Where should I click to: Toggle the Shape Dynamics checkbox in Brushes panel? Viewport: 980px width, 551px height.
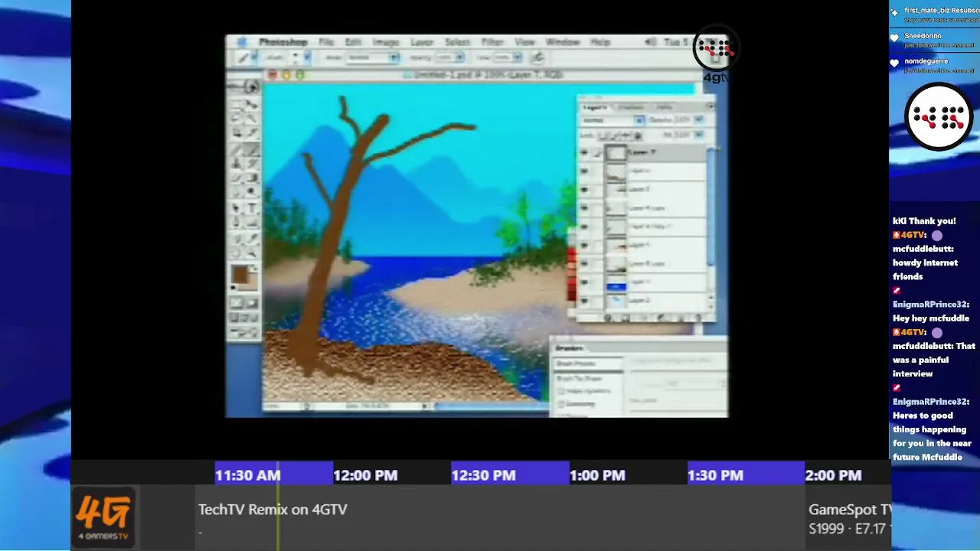tap(561, 391)
